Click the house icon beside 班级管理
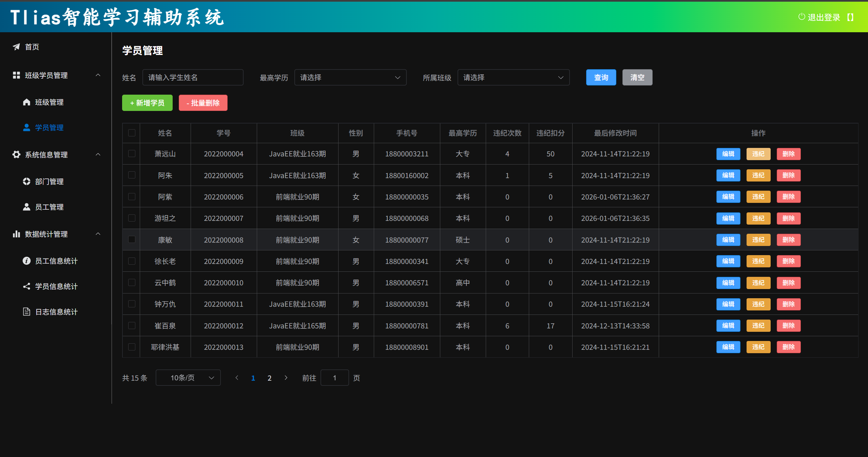The width and height of the screenshot is (868, 457). (26, 102)
